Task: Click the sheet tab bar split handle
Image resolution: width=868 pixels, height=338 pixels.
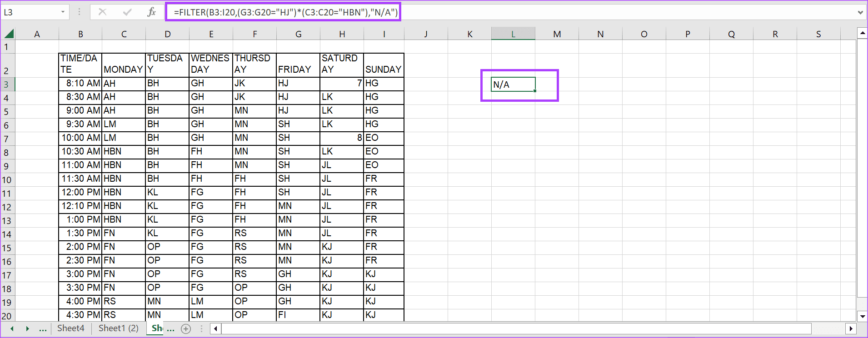Action: click(x=201, y=329)
